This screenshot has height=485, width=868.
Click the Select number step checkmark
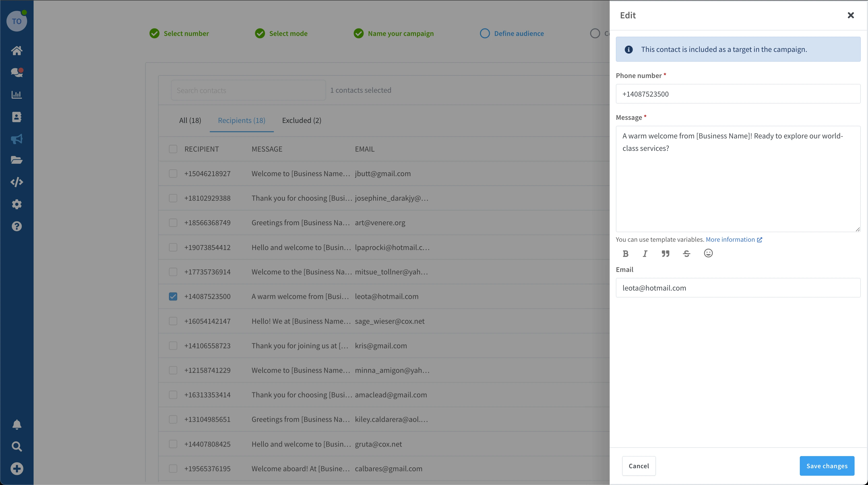point(154,33)
